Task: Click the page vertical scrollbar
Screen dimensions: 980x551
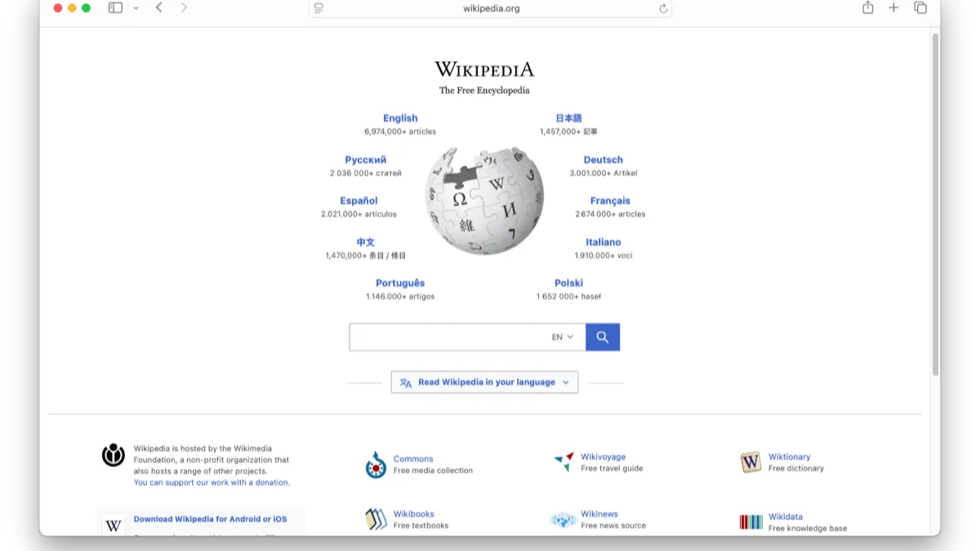Action: pyautogui.click(x=936, y=204)
